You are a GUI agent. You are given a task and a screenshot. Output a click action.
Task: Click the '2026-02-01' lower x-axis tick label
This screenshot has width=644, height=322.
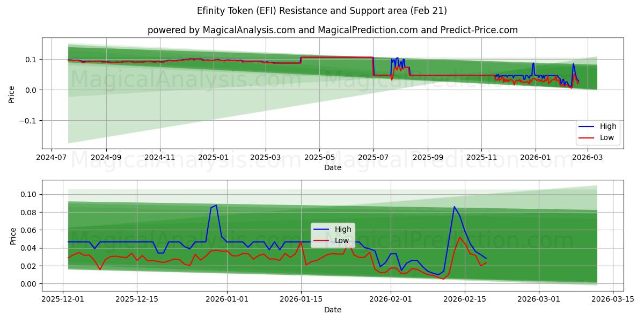click(x=390, y=299)
